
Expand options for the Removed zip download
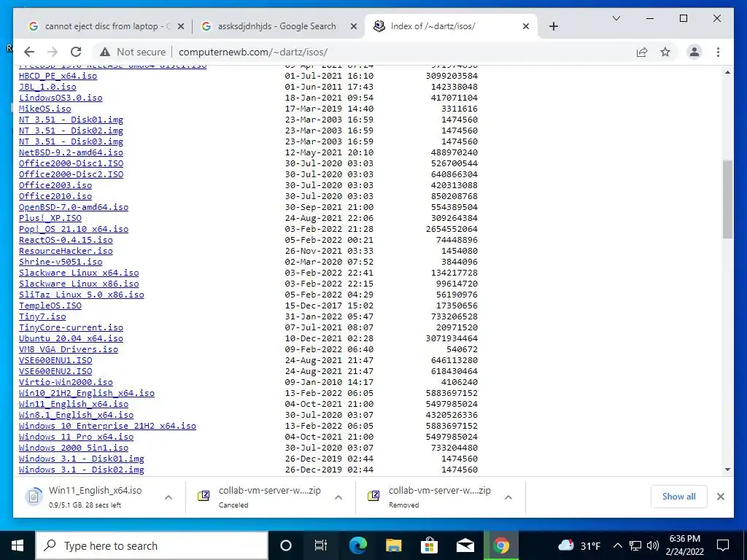tap(508, 497)
